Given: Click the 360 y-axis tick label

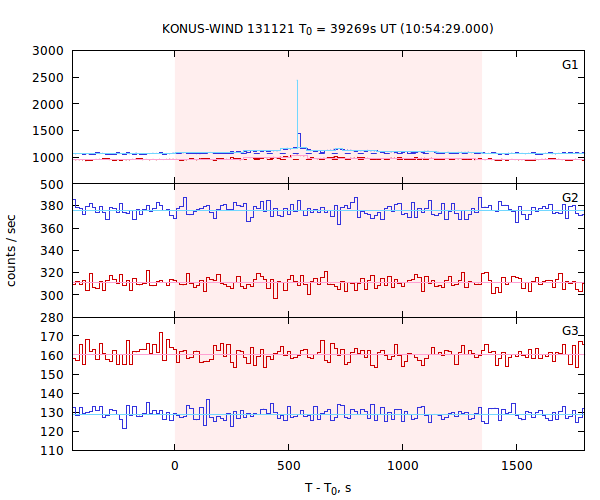Looking at the screenshot, I should (52, 228).
